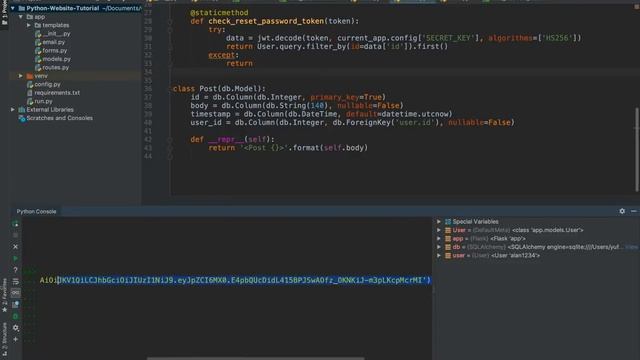Select External Libraries item
The height and width of the screenshot is (360, 640).
(46, 110)
